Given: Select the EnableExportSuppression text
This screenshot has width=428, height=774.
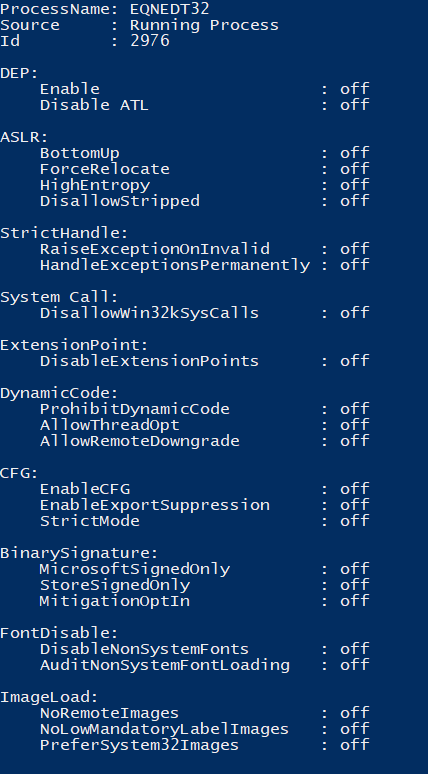Looking at the screenshot, I should pos(155,505).
